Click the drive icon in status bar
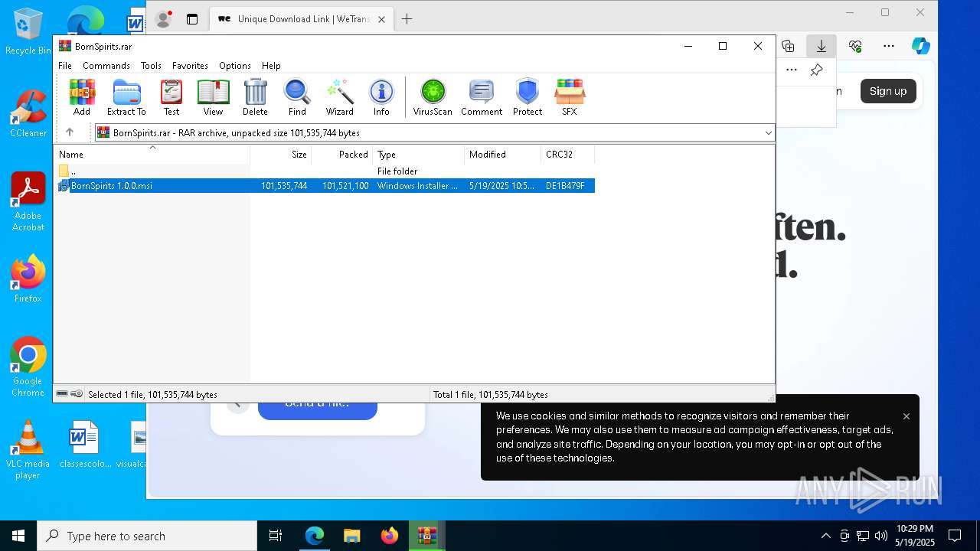 [x=62, y=394]
